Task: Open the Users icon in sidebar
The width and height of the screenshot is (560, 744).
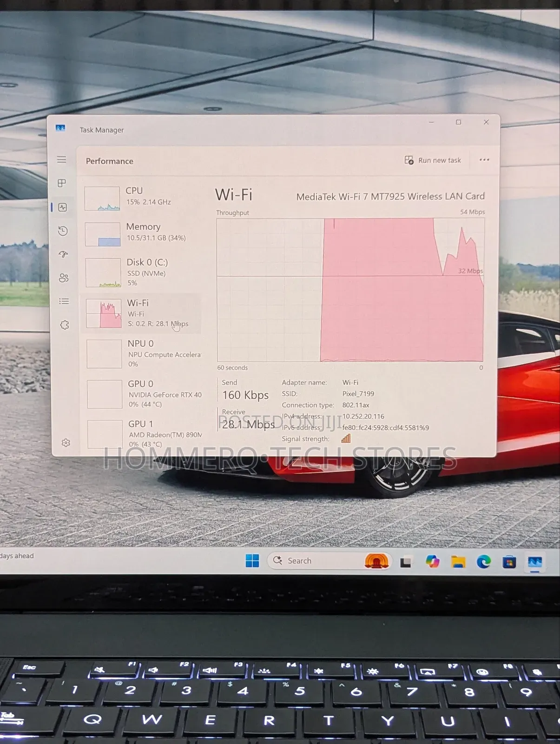Action: [64, 278]
